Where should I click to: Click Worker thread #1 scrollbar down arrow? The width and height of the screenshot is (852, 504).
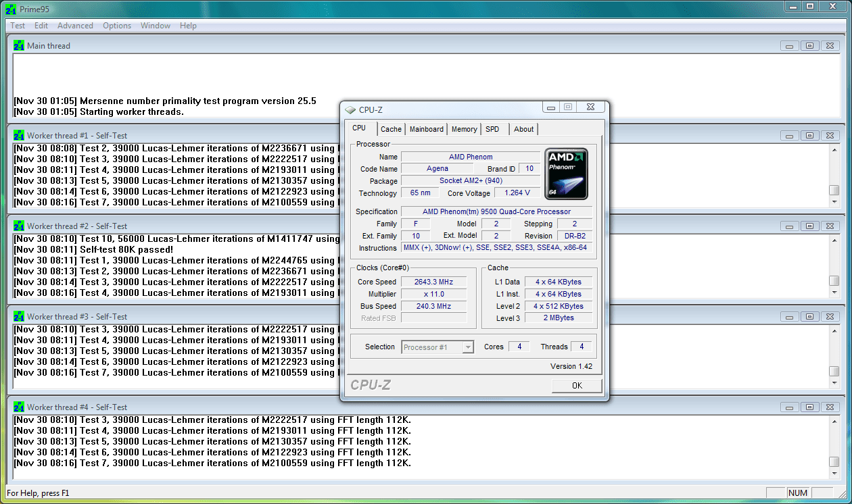coord(834,202)
